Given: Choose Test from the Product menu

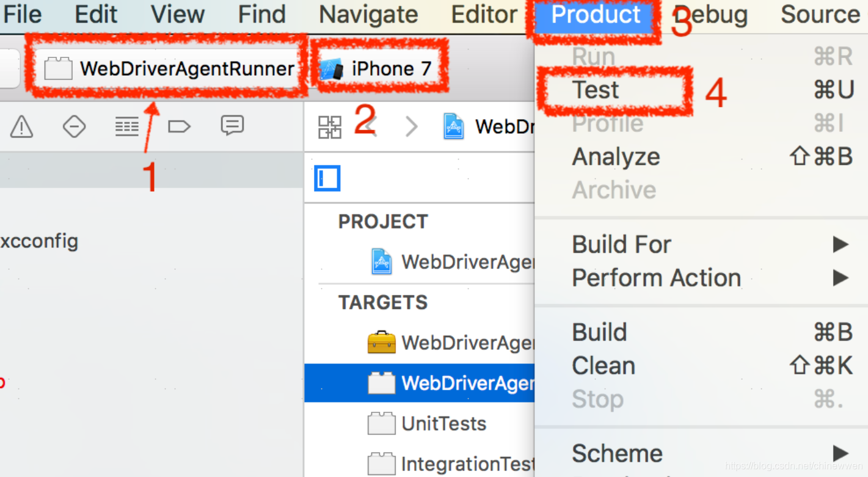Looking at the screenshot, I should (x=596, y=90).
